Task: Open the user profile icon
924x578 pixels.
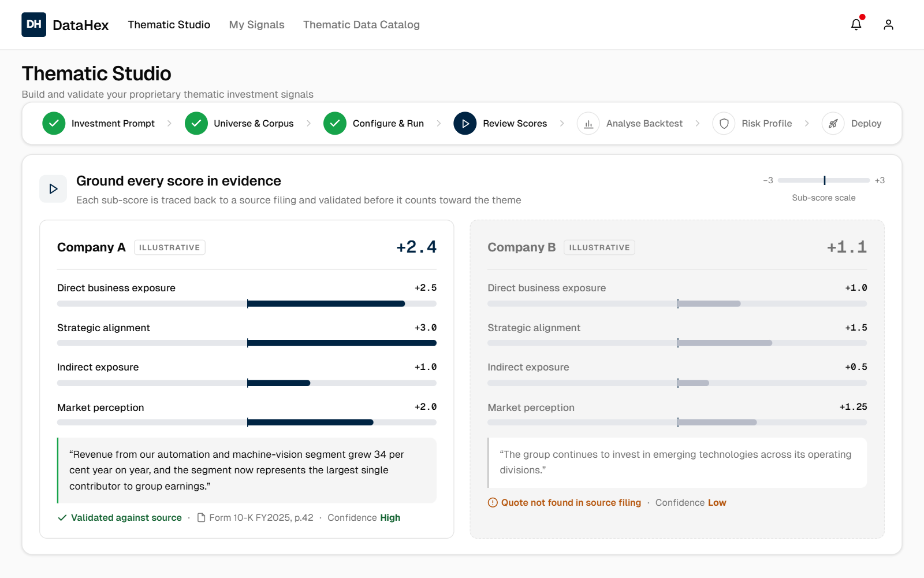Action: 888,24
